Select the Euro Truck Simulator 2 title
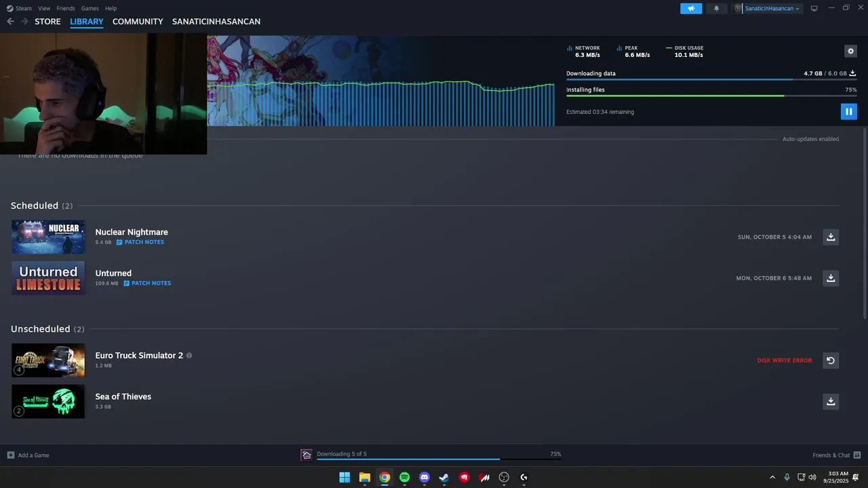Viewport: 868px width, 488px height. pyautogui.click(x=139, y=356)
